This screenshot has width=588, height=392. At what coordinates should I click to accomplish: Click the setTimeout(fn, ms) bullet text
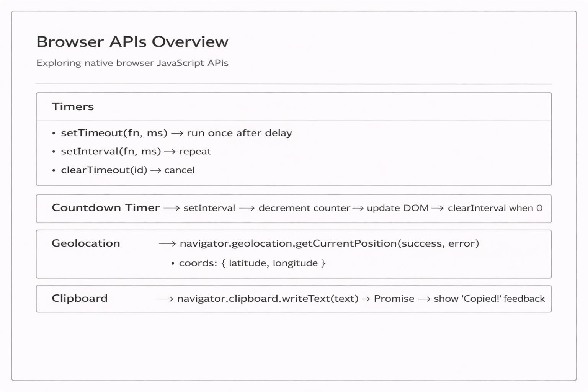[114, 133]
